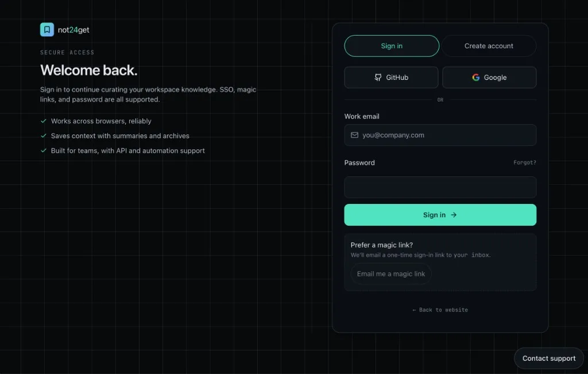Screen dimensions: 588x374
Task: Click the 'one-time sign-in link' description text
Action: (420, 255)
